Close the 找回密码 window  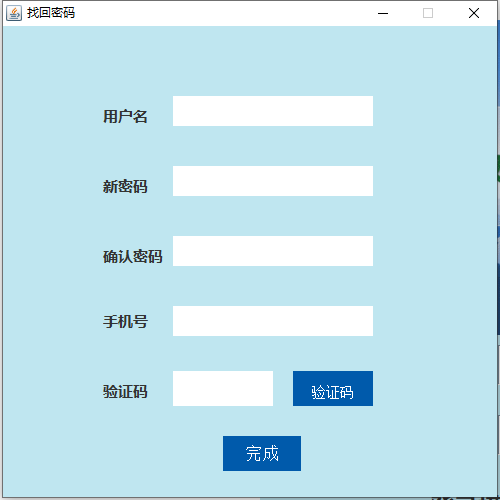coord(474,13)
